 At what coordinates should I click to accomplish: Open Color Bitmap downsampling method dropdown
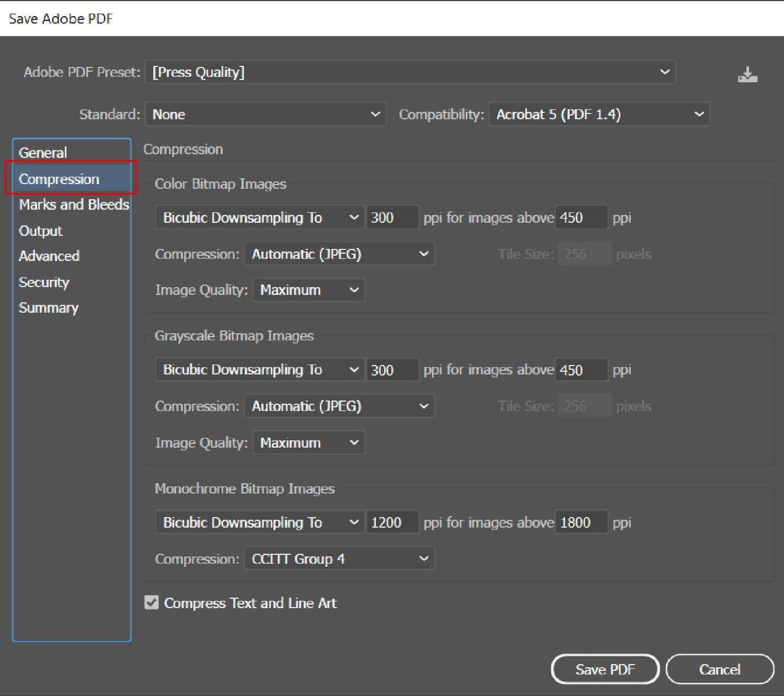click(x=260, y=218)
